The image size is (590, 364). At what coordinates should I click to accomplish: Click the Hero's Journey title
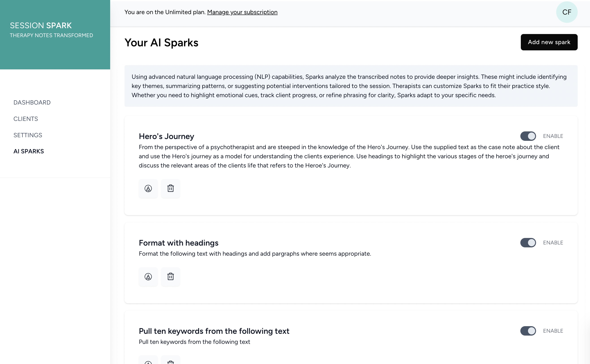pos(166,136)
